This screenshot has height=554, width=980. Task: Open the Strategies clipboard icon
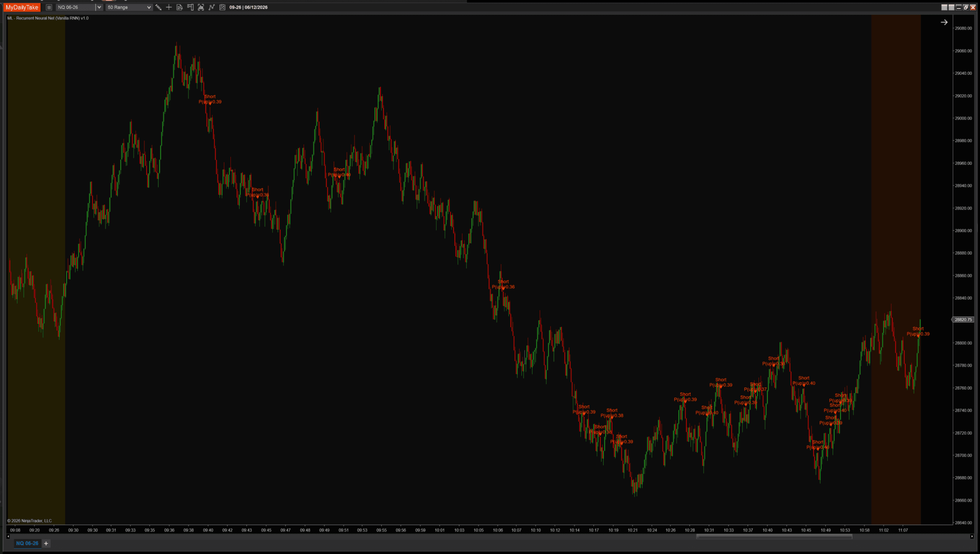(222, 7)
